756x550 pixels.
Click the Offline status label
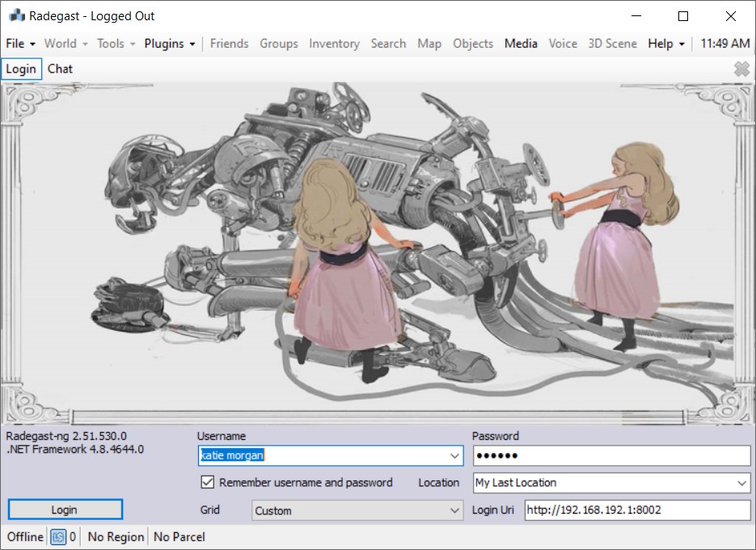[x=25, y=536]
